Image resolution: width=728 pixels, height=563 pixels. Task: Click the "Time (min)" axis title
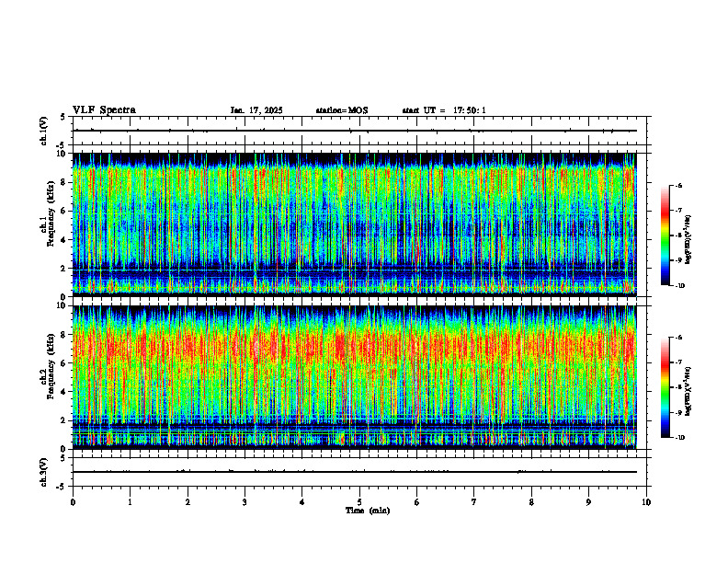(x=368, y=511)
